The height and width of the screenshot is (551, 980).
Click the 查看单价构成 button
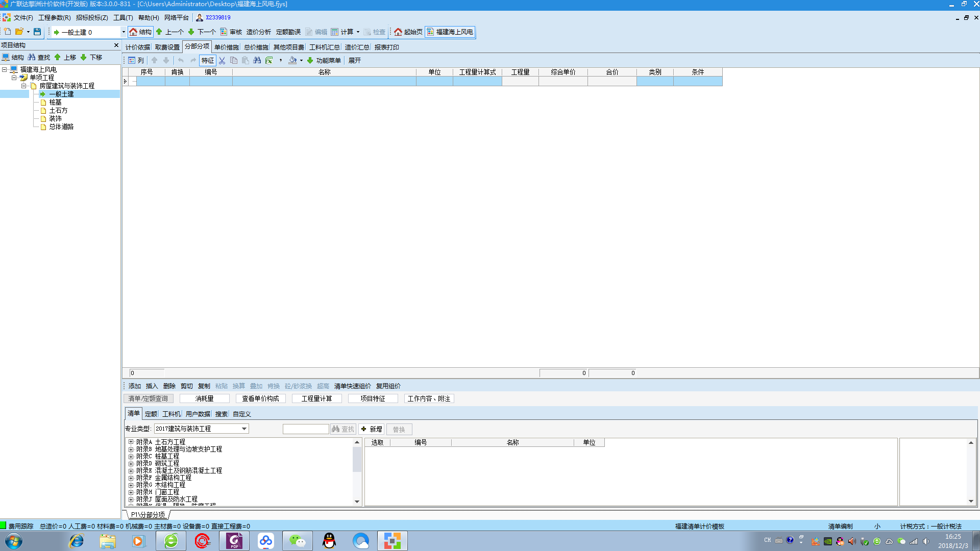[260, 398]
